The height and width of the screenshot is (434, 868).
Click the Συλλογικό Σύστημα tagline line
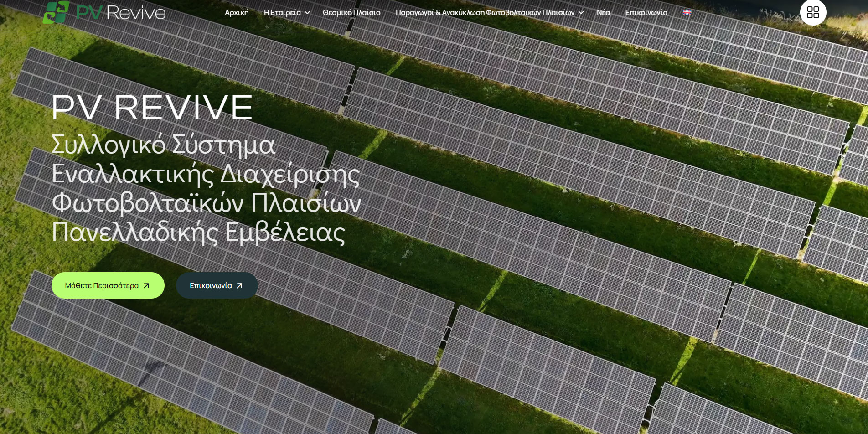click(x=163, y=145)
